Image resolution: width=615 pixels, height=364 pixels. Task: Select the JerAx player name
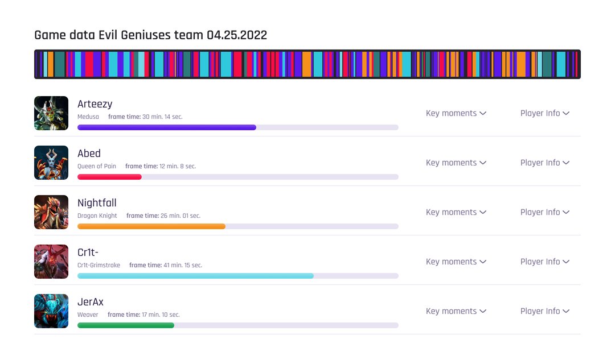click(91, 301)
